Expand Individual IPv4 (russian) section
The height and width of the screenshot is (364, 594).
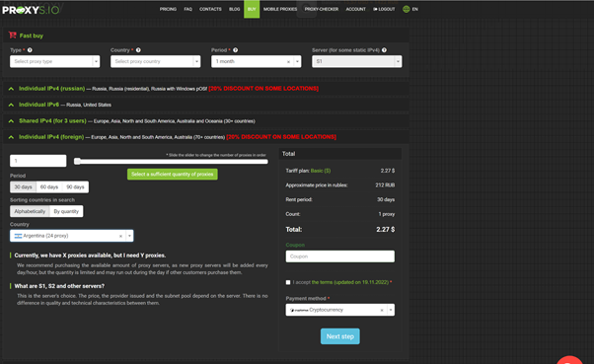[206, 89]
